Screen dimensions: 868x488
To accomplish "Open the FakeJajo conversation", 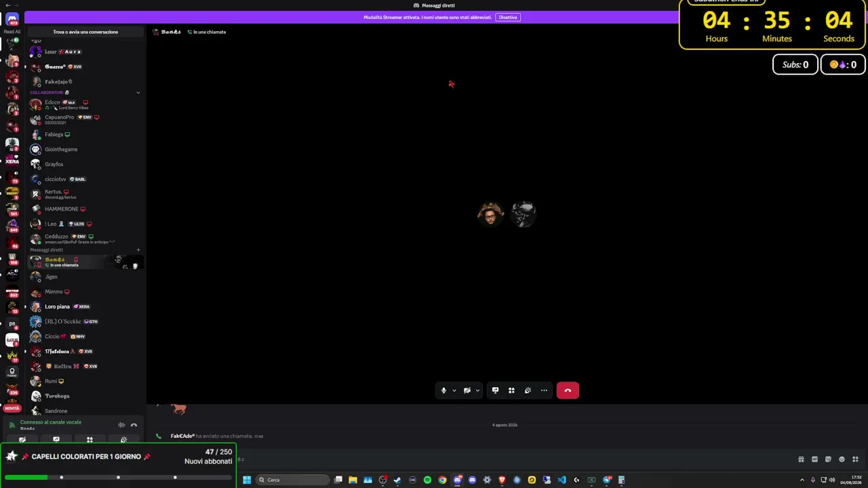I will tap(84, 81).
